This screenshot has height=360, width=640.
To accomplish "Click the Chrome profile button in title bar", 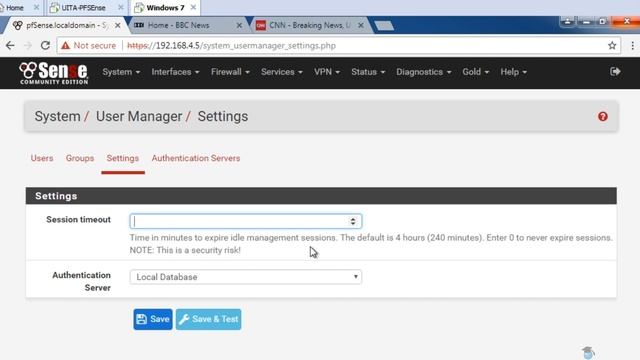I will click(567, 21).
